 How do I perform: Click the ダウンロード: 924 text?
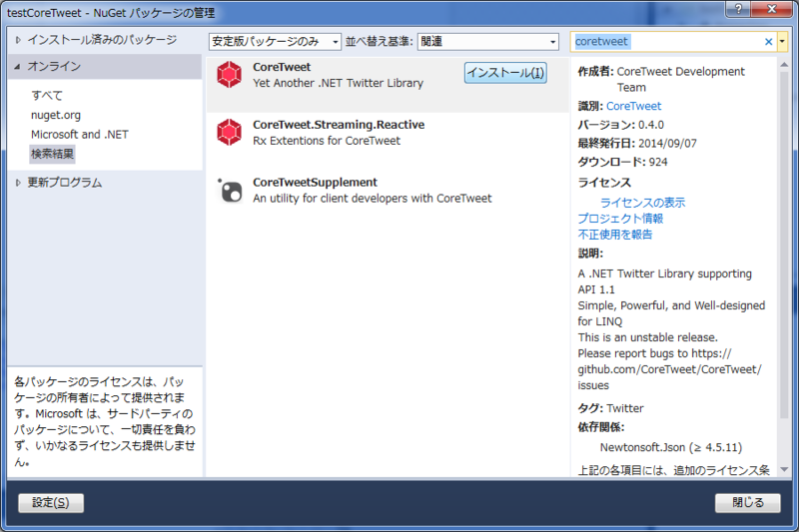(622, 162)
